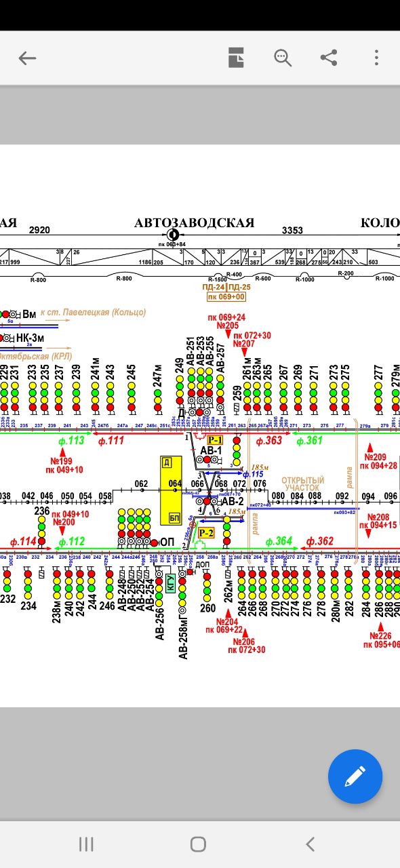Open Android recent apps button
This screenshot has width=400, height=868.
coord(86,844)
